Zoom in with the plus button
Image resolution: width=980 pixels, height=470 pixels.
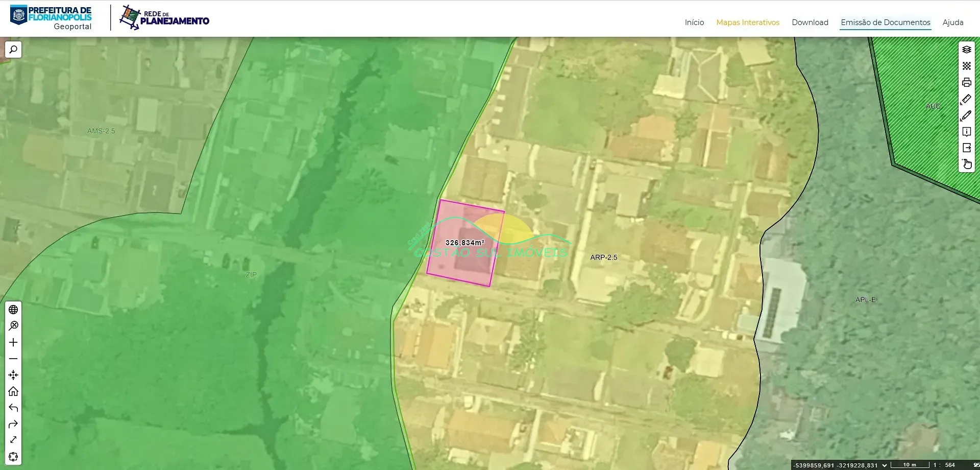[x=13, y=342]
